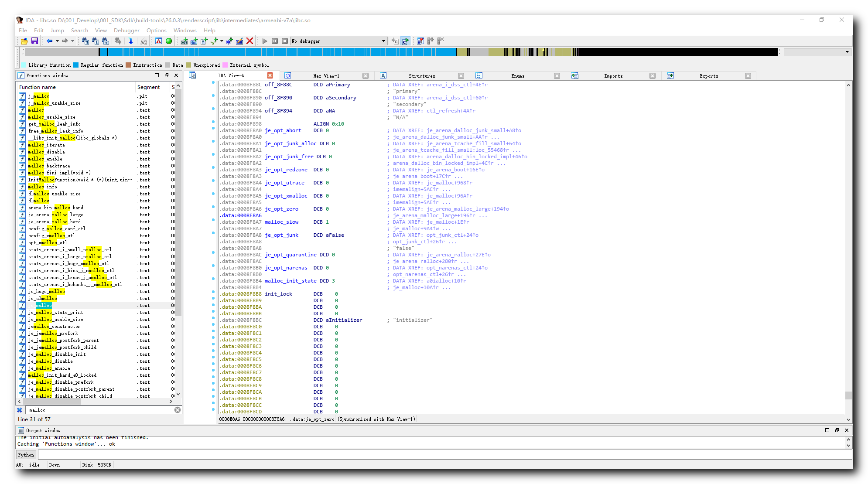Click the Jump to address blue arrow icon
Viewport: 868px width, 484px height.
click(x=131, y=41)
